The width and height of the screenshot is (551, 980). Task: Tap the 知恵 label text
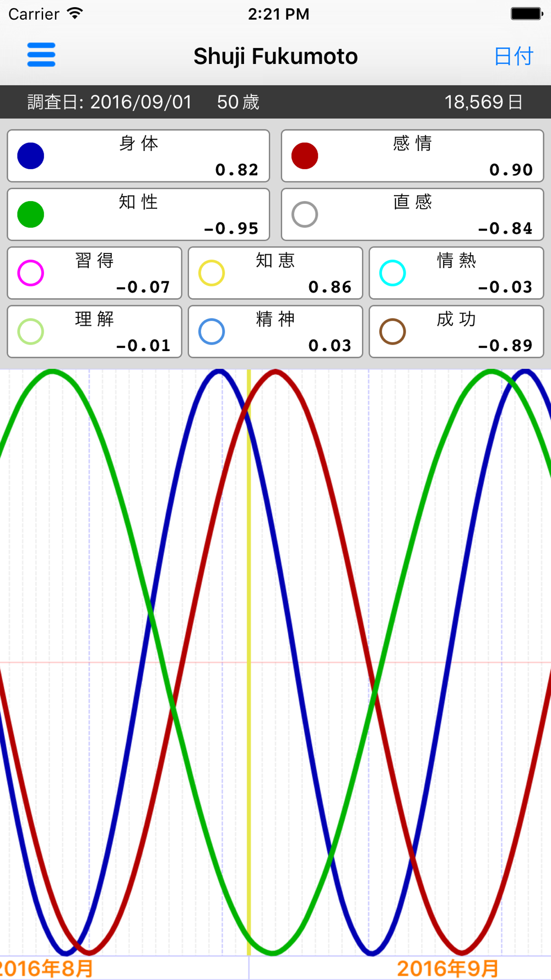coord(275,260)
